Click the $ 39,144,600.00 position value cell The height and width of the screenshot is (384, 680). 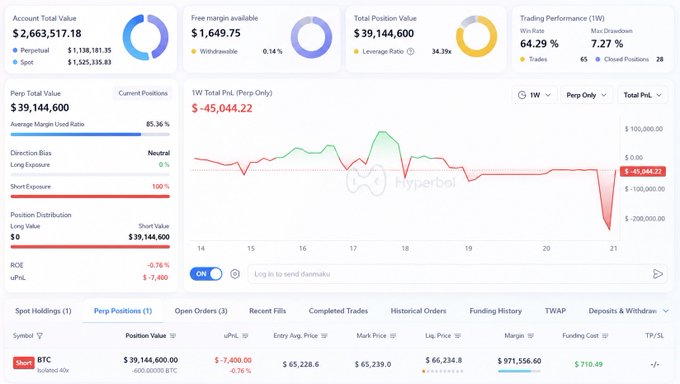[150, 360]
